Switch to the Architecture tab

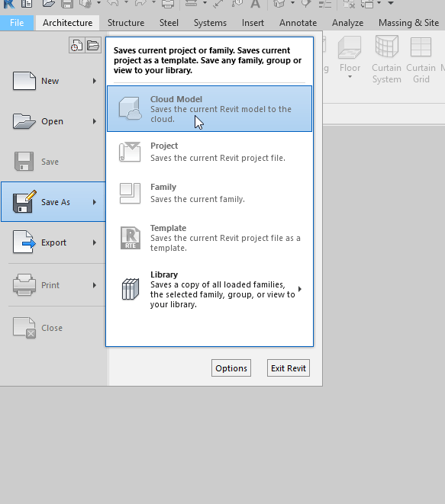click(68, 23)
